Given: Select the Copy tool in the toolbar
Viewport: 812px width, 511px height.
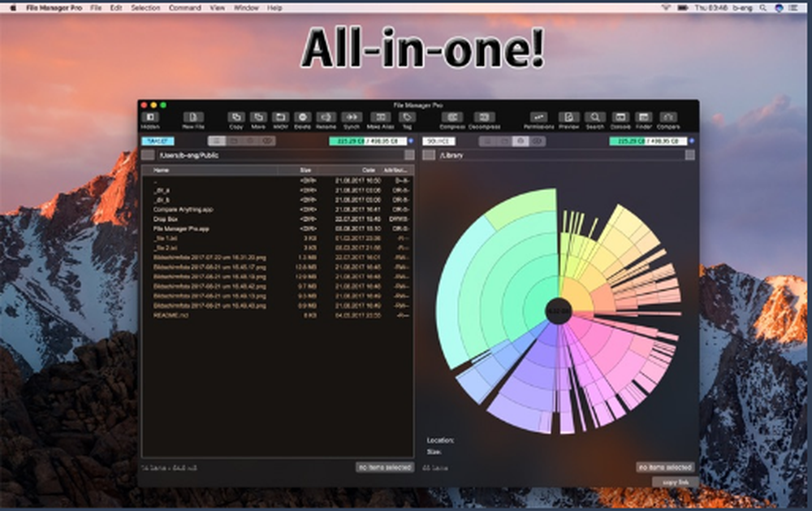Looking at the screenshot, I should click(x=235, y=119).
